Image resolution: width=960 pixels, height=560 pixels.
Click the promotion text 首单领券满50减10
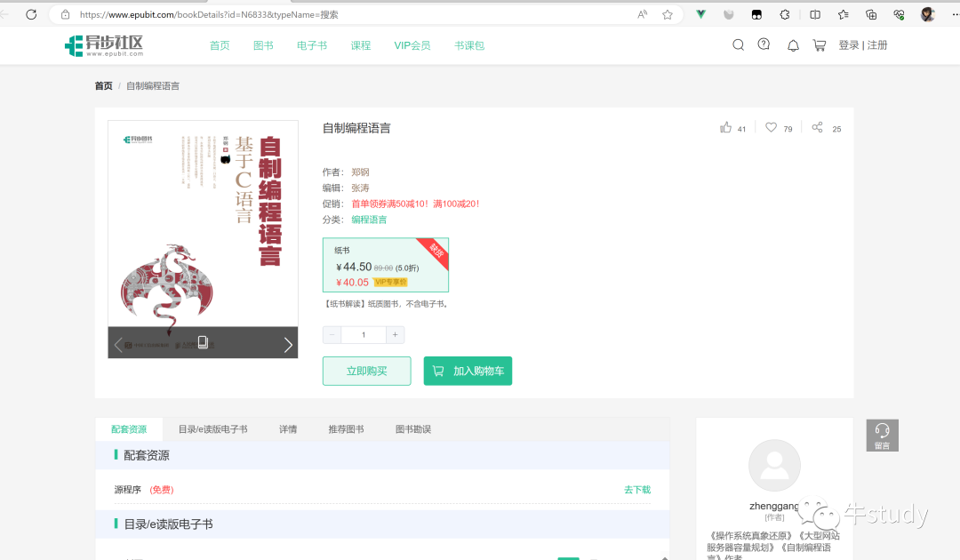click(415, 204)
